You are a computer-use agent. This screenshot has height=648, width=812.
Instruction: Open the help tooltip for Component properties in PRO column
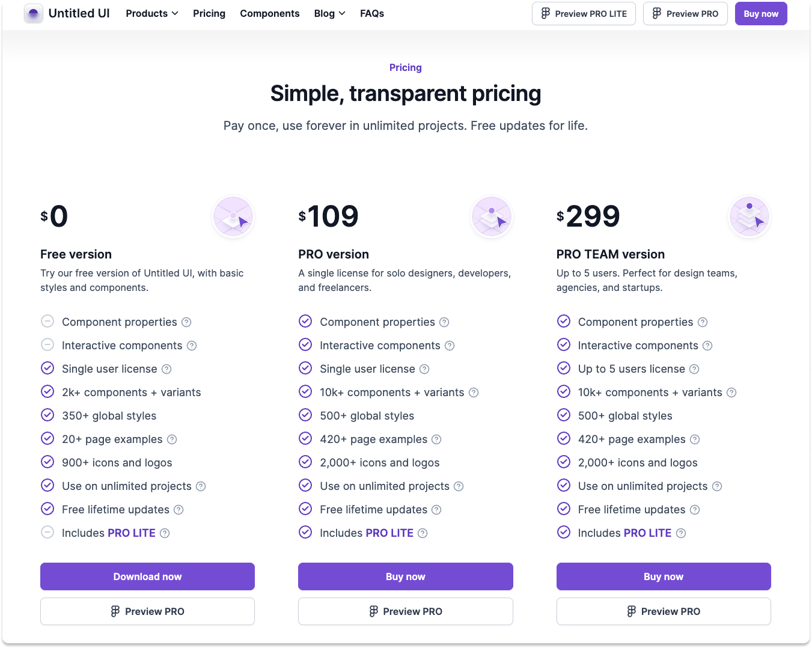click(444, 322)
